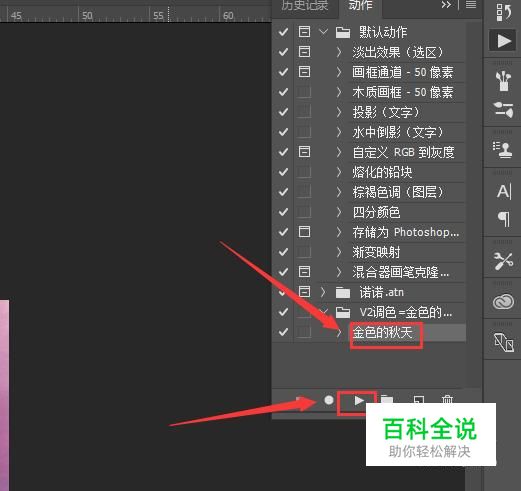Collapse panel with the double-arrow icon
Viewport: 521px width, 491px height.
pos(446,5)
